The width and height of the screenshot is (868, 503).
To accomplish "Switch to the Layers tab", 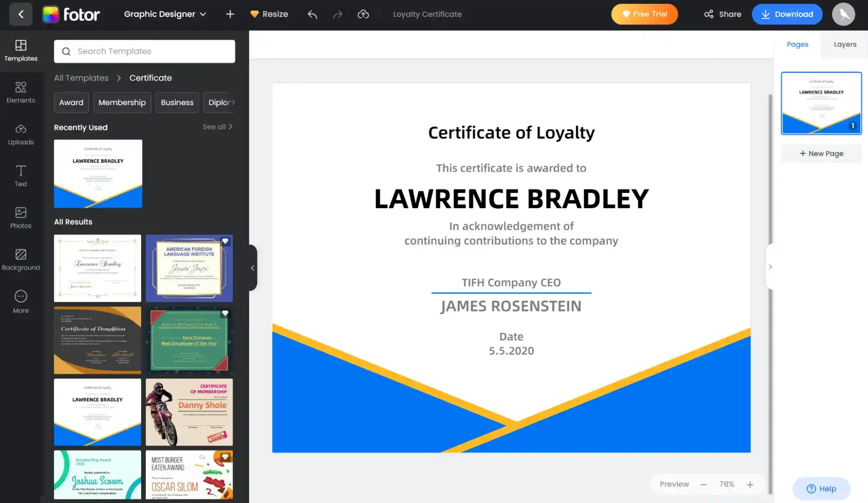I will tap(844, 44).
